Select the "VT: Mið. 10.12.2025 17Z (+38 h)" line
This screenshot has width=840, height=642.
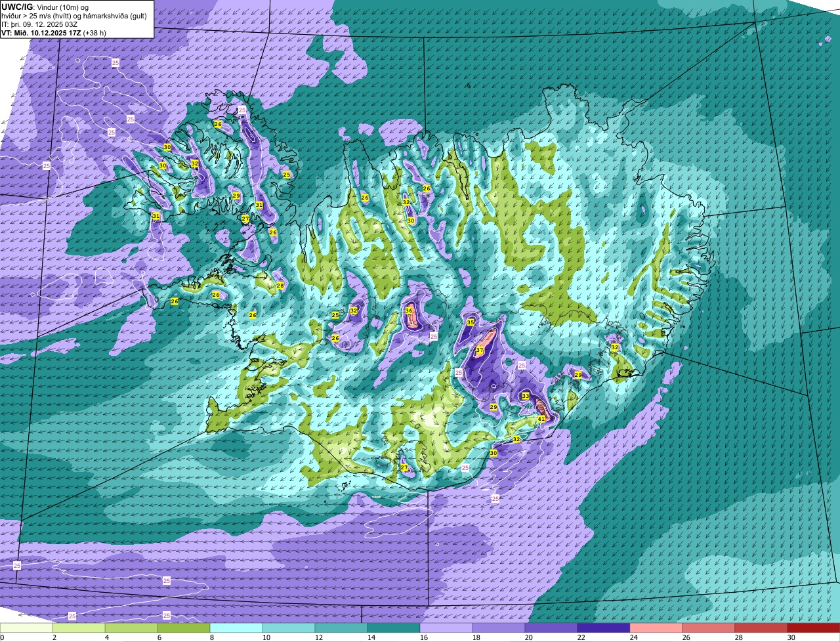(x=54, y=32)
